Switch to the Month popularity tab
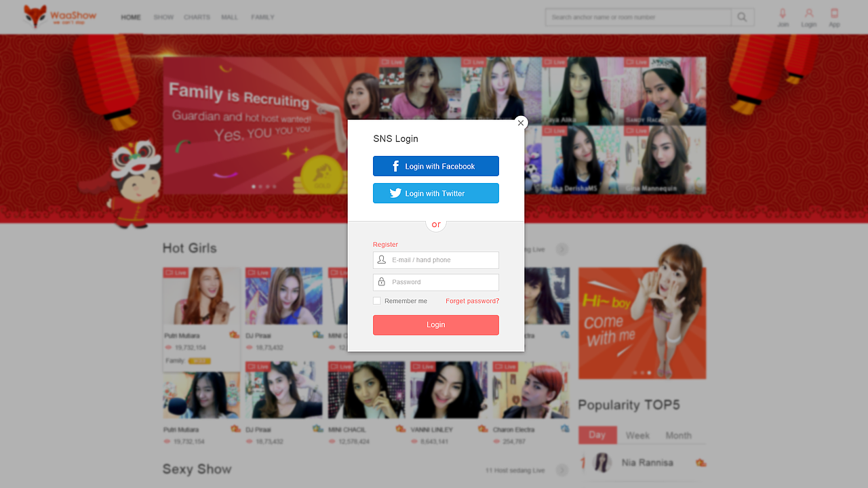The width and height of the screenshot is (868, 488). point(678,435)
